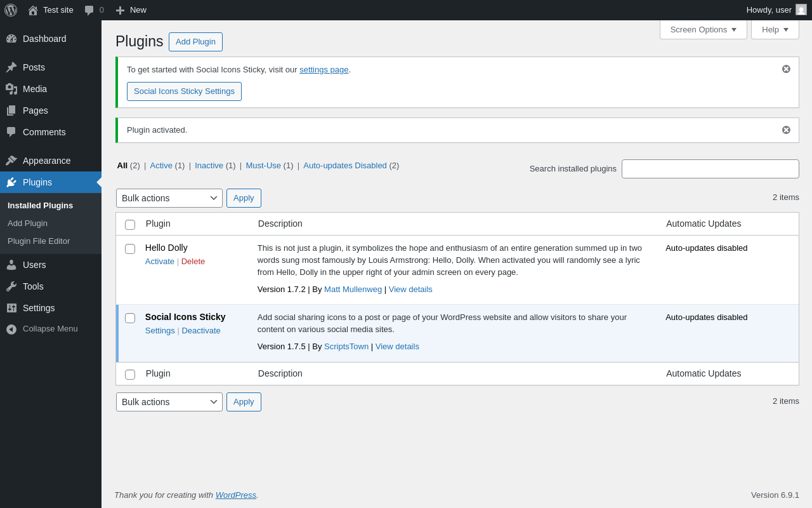Click the Test site home icon
Screen dimensions: 812x508
pyautogui.click(x=33, y=10)
